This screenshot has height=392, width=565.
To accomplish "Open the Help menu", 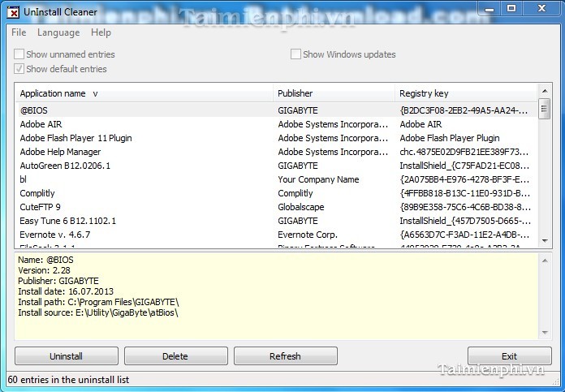I will pos(101,32).
